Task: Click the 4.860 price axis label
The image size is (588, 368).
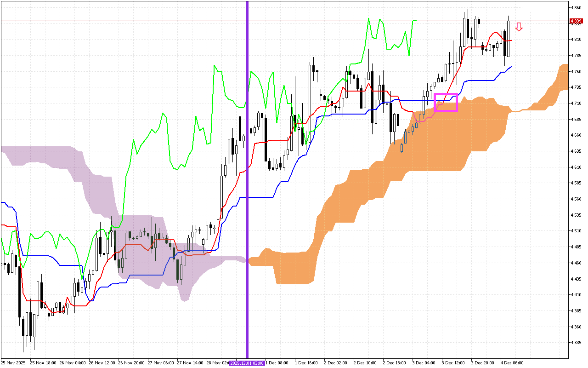Action: tap(576, 8)
